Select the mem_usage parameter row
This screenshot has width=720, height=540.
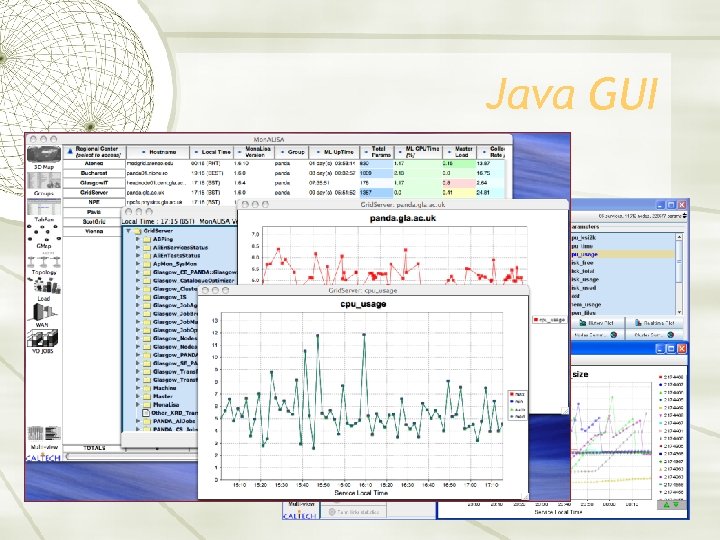(x=623, y=304)
